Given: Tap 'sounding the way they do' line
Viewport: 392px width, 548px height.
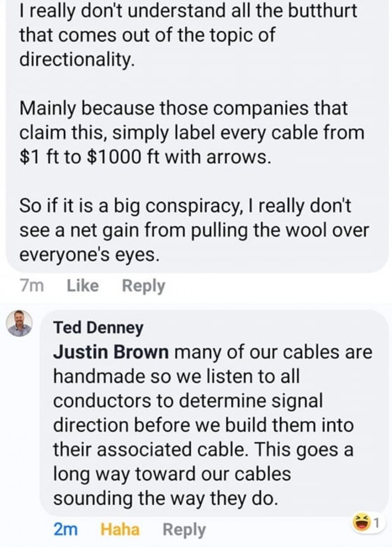Looking at the screenshot, I should click(165, 498).
